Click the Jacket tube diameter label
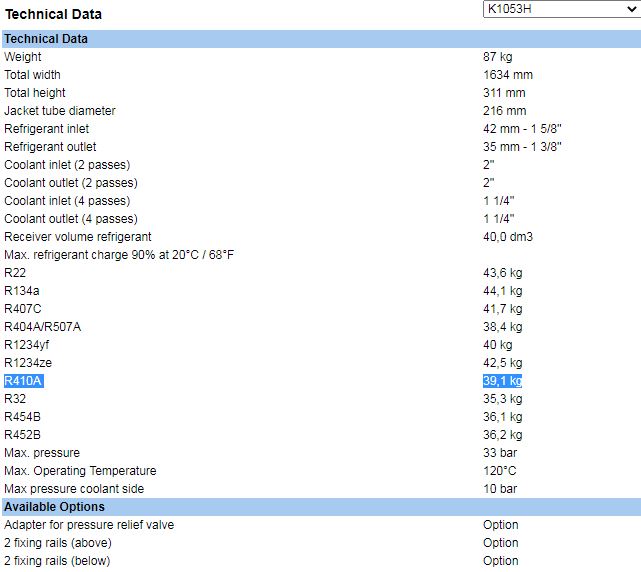This screenshot has height=572, width=641. [60, 111]
